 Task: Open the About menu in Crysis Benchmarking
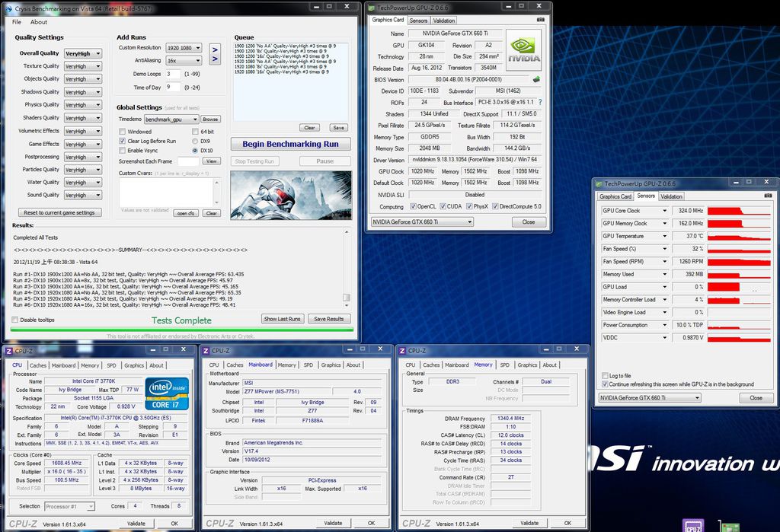(39, 22)
